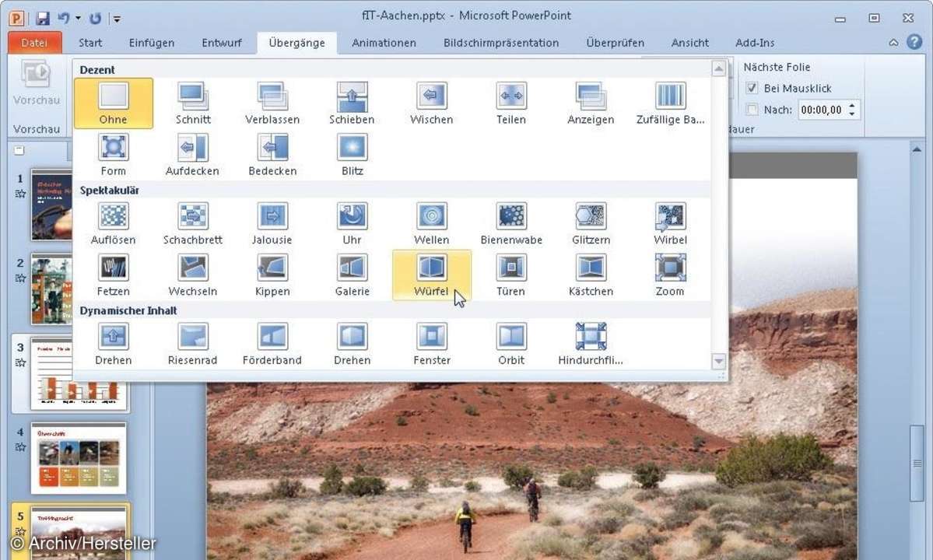
Task: Apply the Bienenwabe transition
Action: [x=511, y=224]
